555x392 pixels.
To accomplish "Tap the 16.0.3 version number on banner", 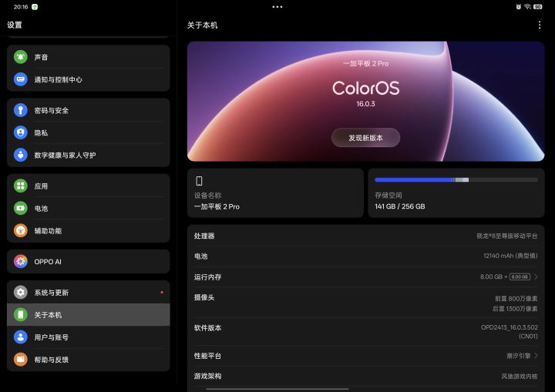I will coord(365,104).
